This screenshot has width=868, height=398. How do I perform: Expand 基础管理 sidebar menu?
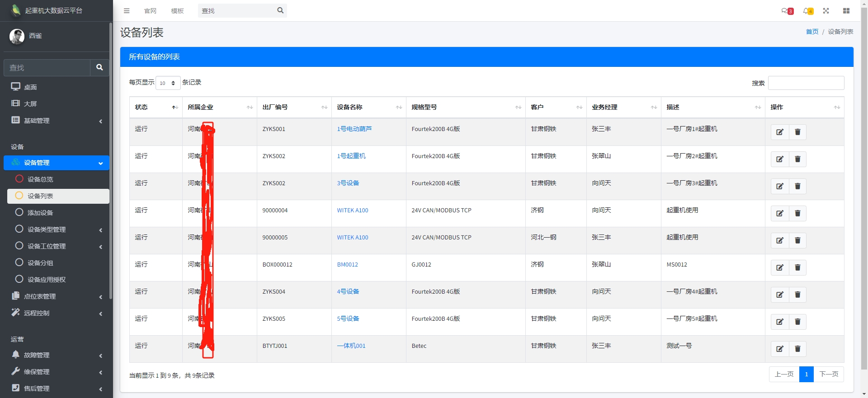pyautogui.click(x=57, y=121)
